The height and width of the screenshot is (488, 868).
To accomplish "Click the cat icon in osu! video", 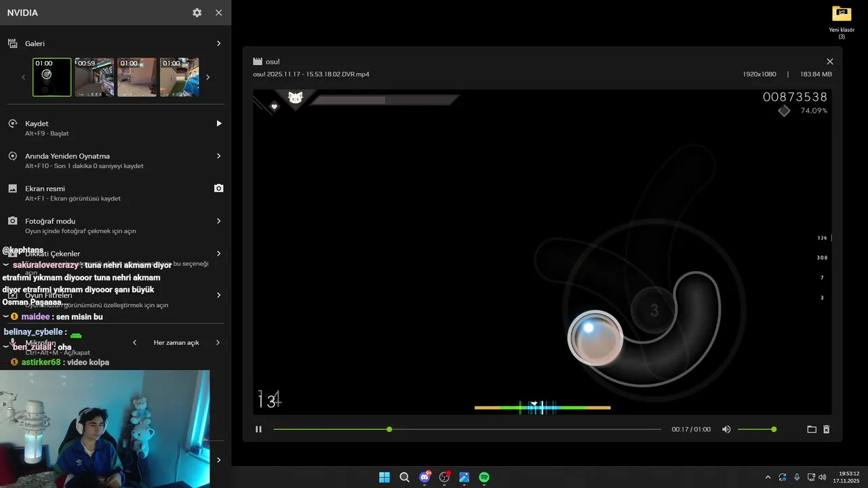I will pos(295,98).
